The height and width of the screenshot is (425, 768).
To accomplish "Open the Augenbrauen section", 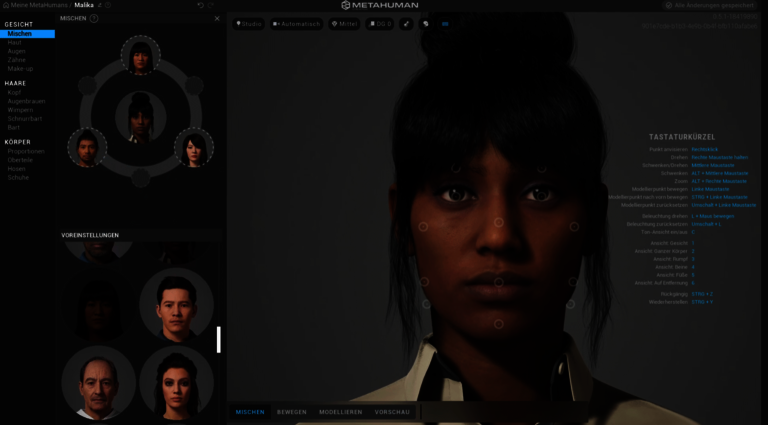I will [26, 101].
